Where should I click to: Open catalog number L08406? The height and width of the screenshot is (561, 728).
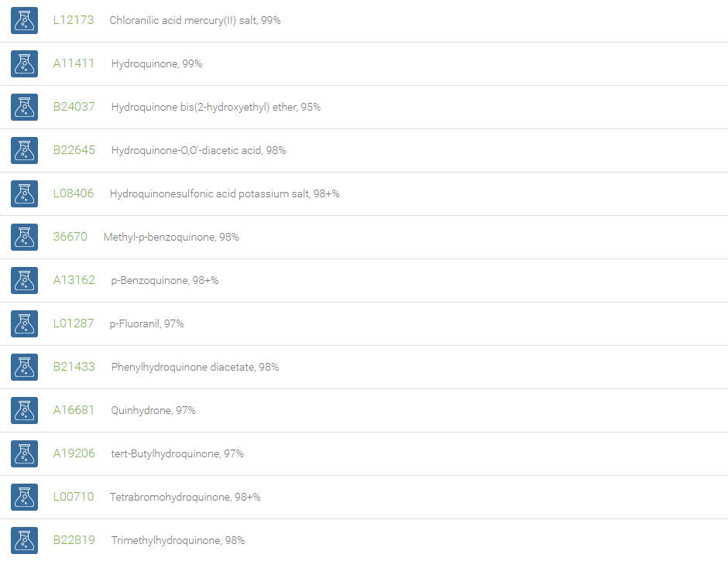point(74,193)
